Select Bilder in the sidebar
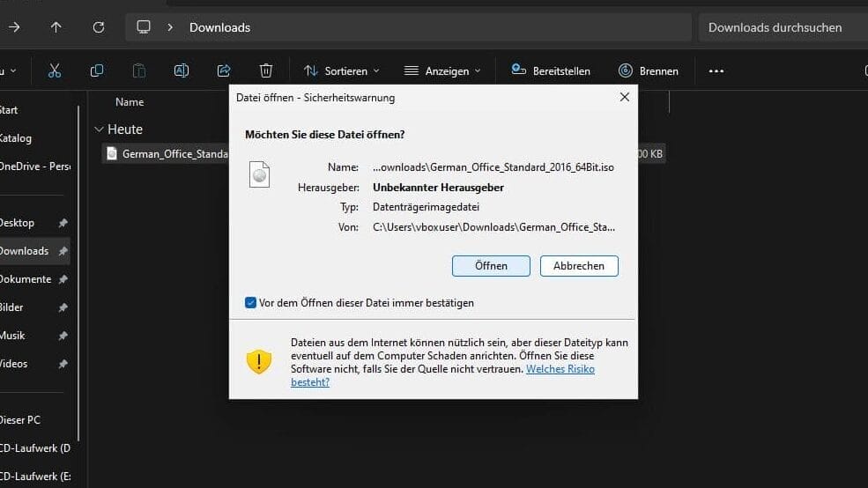 (x=12, y=307)
